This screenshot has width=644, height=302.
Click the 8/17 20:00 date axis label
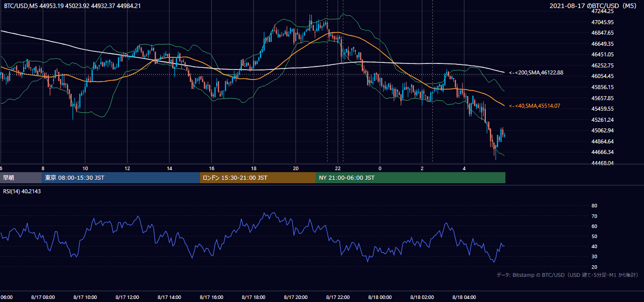pyautogui.click(x=296, y=297)
